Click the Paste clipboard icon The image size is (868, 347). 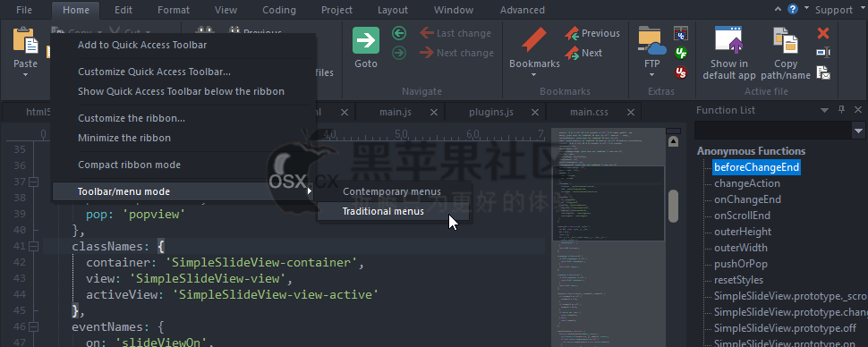pyautogui.click(x=25, y=40)
